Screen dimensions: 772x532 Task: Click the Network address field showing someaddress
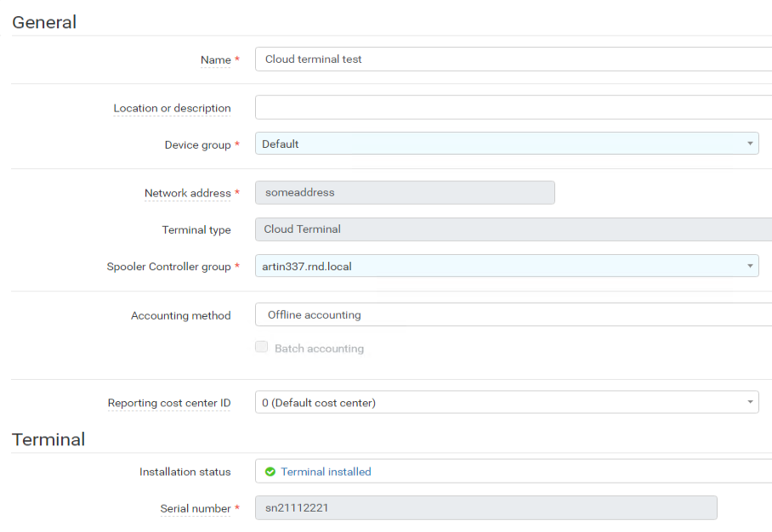[x=405, y=193]
